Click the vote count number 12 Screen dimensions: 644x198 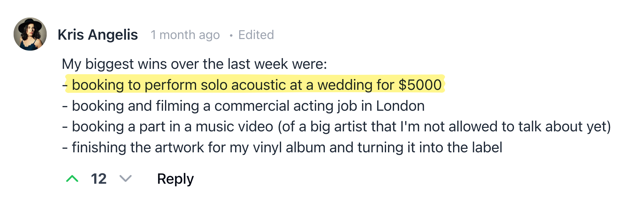(99, 179)
